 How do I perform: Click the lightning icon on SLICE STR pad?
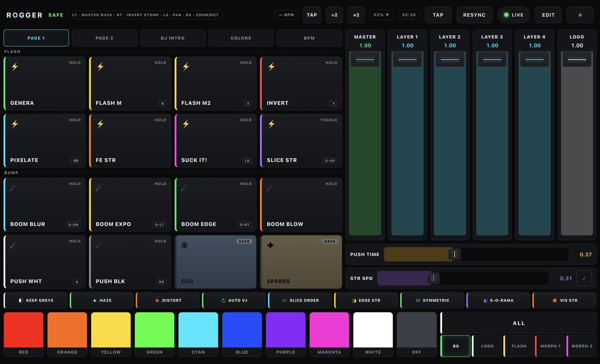point(271,124)
